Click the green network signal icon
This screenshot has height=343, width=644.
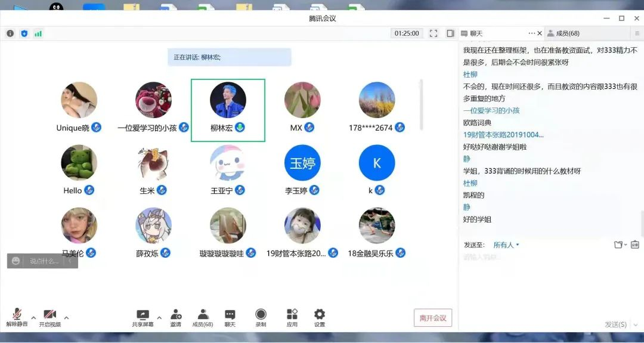38,33
